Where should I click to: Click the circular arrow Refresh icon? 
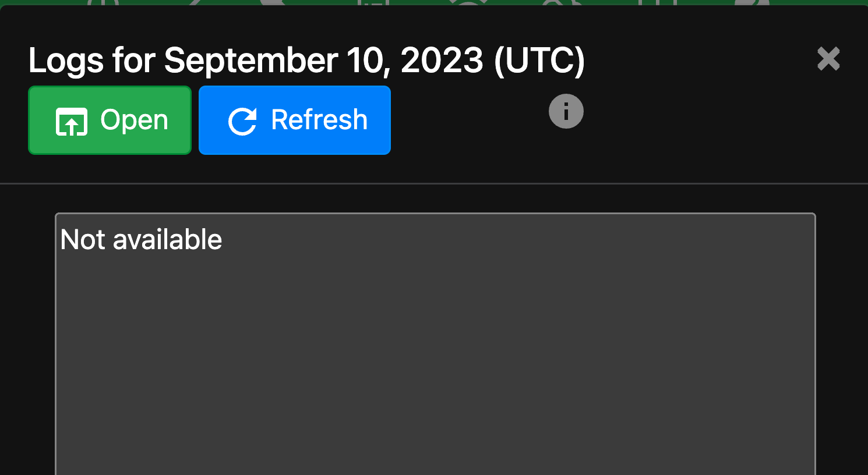[x=242, y=121]
